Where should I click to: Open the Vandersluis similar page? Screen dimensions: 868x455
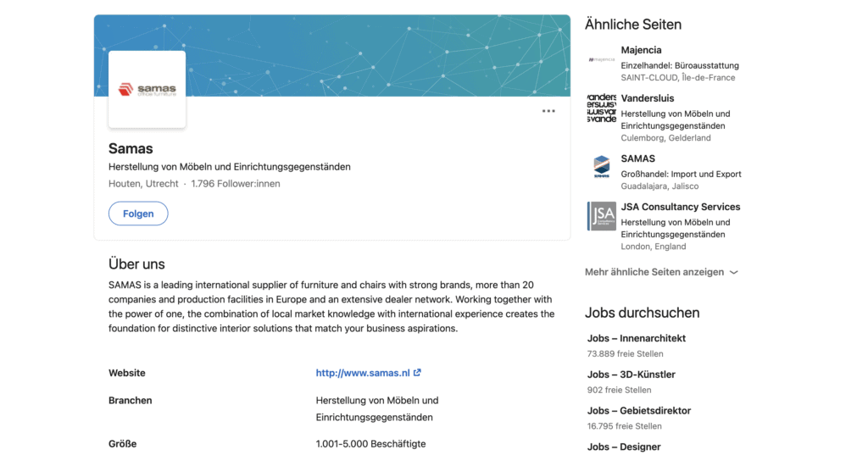647,98
